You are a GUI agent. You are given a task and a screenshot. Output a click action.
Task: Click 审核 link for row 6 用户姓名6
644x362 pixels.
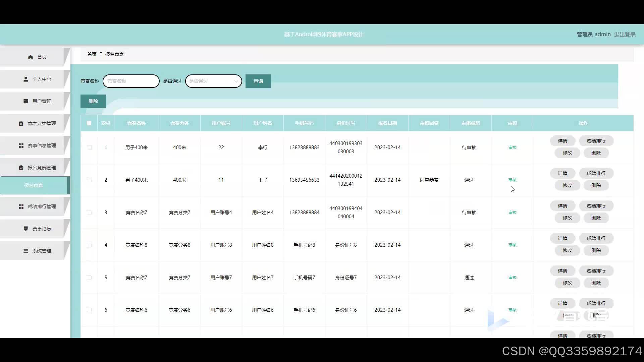tap(512, 310)
